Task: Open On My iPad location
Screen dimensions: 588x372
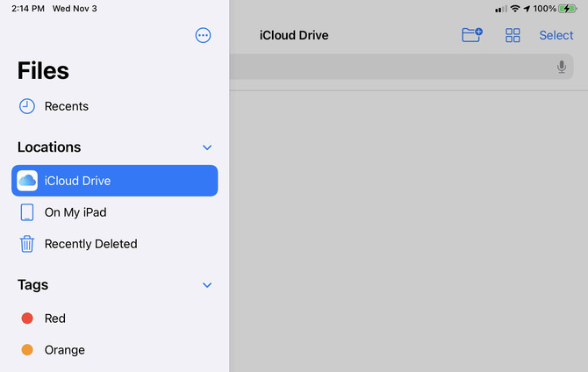Action: pos(115,212)
